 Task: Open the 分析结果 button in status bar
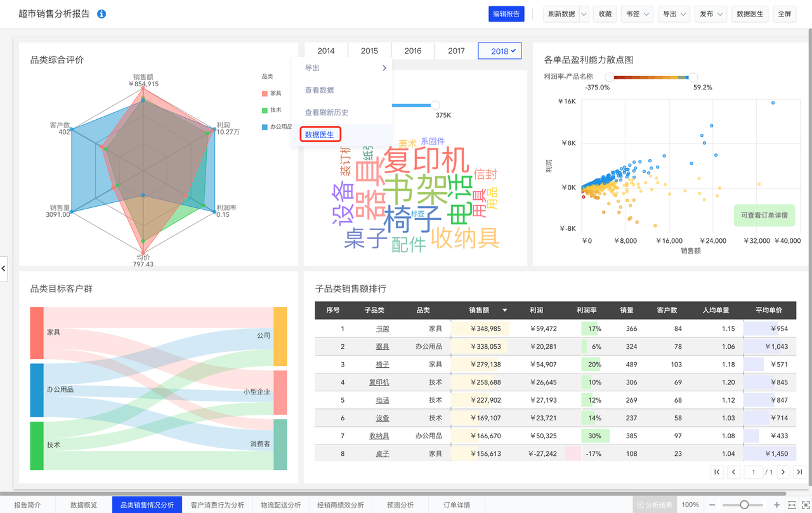click(x=655, y=505)
